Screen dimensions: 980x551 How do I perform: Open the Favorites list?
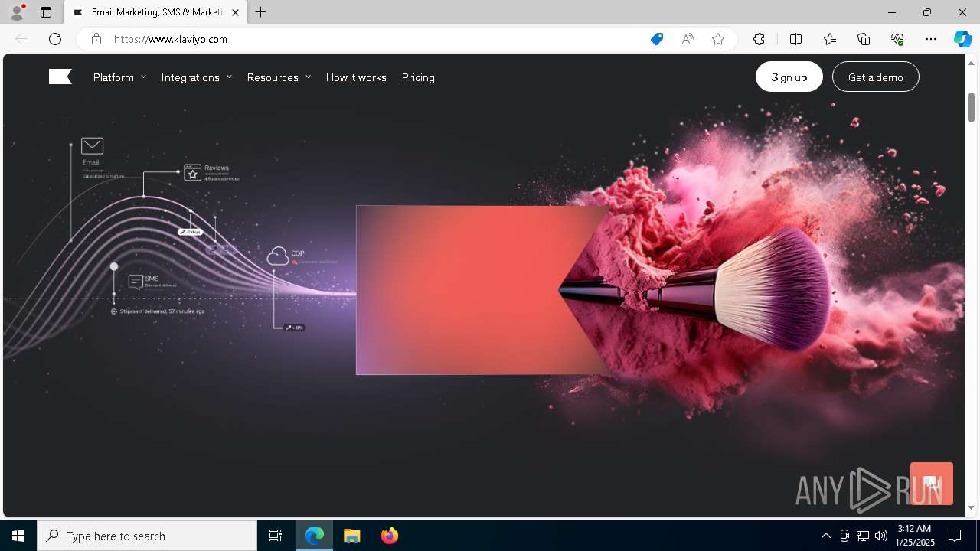tap(830, 39)
